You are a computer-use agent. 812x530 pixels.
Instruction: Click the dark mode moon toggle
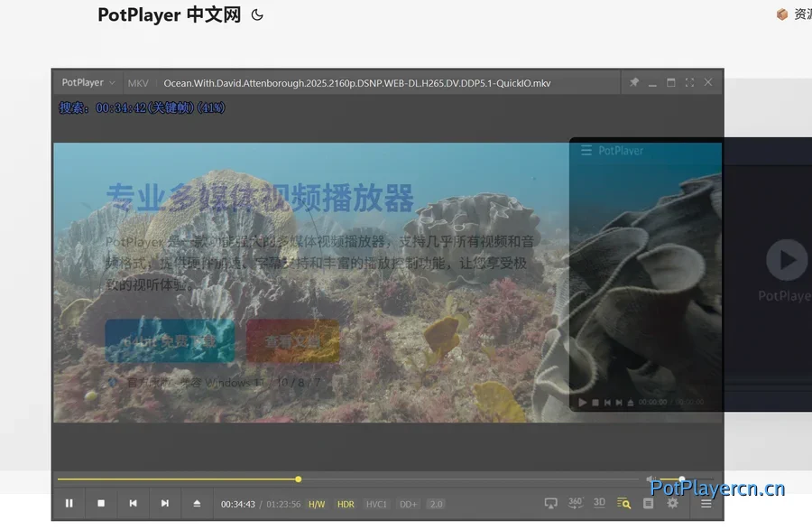[x=256, y=14]
